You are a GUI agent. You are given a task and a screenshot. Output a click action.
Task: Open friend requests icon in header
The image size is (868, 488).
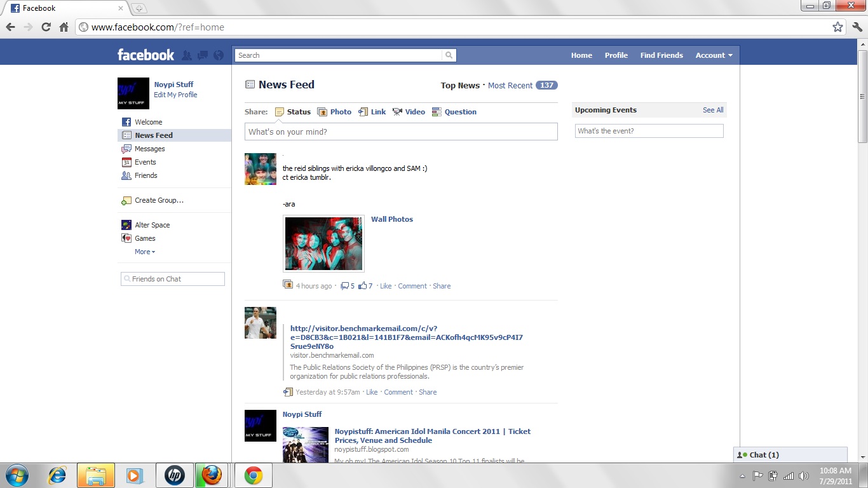[187, 55]
